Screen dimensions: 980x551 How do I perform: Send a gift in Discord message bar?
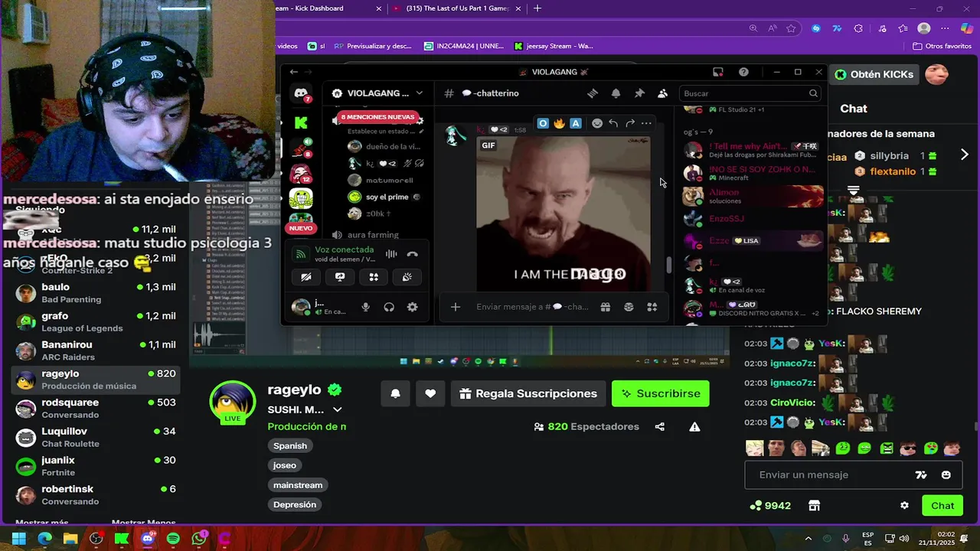[x=605, y=307]
